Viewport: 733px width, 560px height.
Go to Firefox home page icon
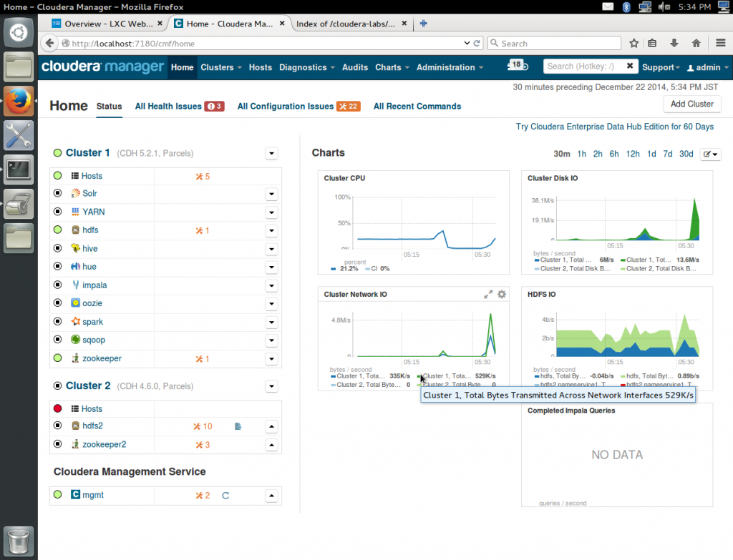[x=696, y=43]
